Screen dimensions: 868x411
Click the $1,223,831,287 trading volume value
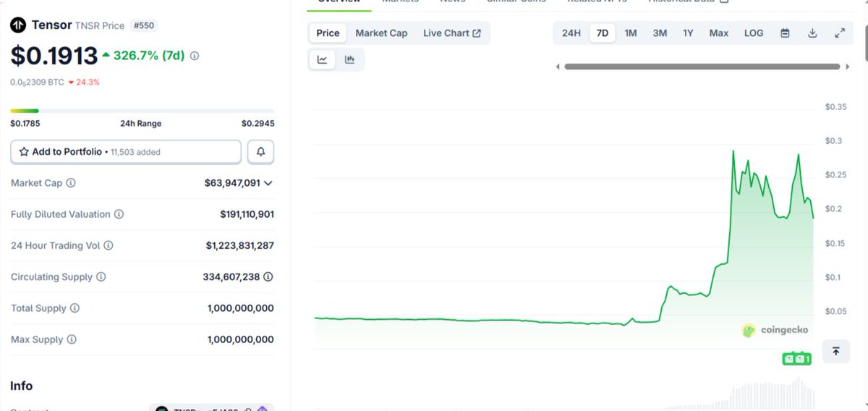click(x=240, y=245)
